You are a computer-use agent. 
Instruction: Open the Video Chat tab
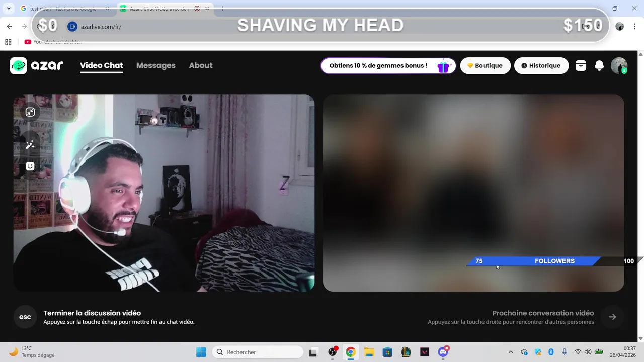tap(101, 65)
